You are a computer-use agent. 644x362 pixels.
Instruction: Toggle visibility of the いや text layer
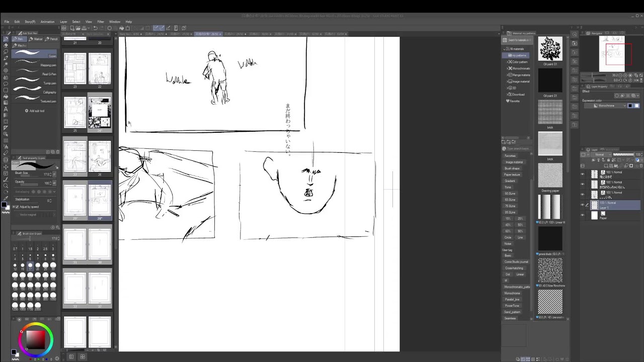pyautogui.click(x=583, y=194)
